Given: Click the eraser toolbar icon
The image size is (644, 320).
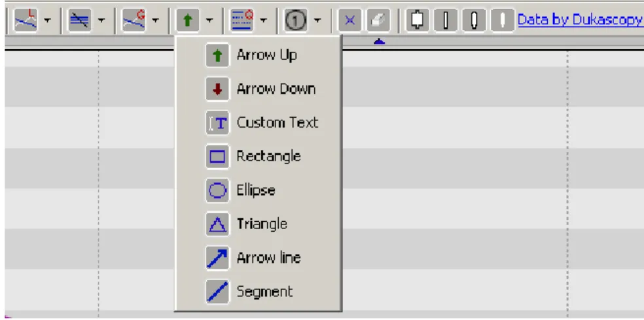Looking at the screenshot, I should coord(379,20).
